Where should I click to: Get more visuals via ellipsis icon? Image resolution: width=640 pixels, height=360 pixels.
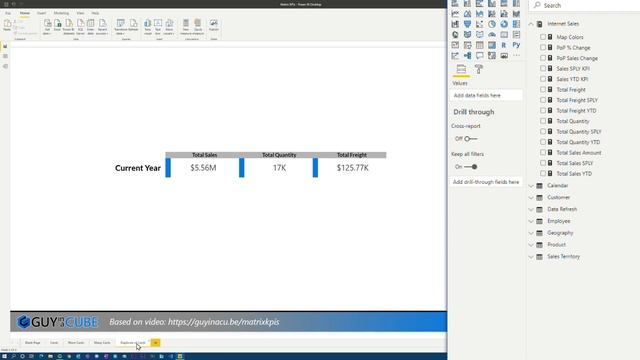pos(516,56)
